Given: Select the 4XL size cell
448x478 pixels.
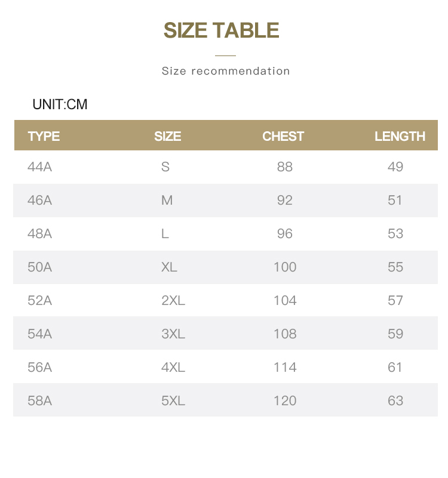Looking at the screenshot, I should click(x=173, y=368).
